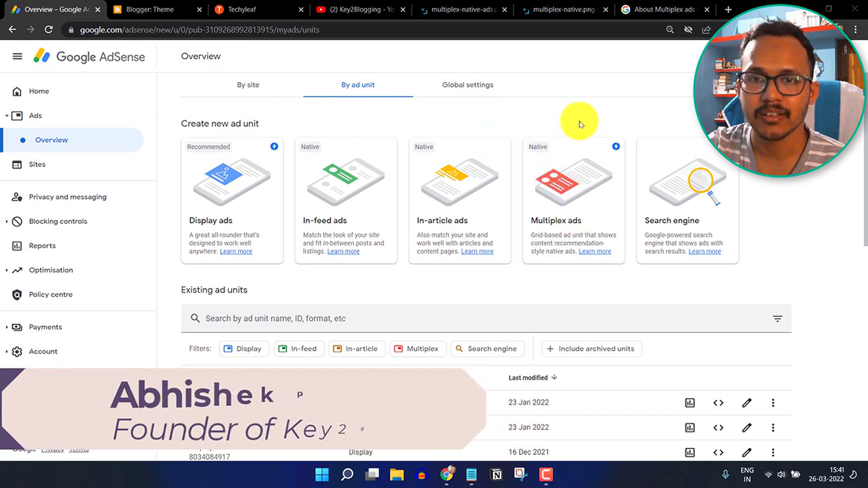Toggle the In-feed filter chip
The image size is (868, 488).
299,349
